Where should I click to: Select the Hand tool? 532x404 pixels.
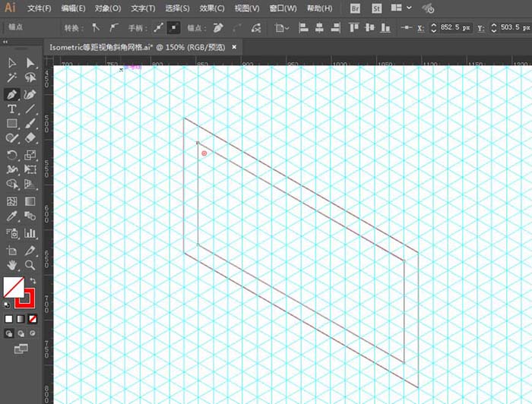tap(12, 265)
